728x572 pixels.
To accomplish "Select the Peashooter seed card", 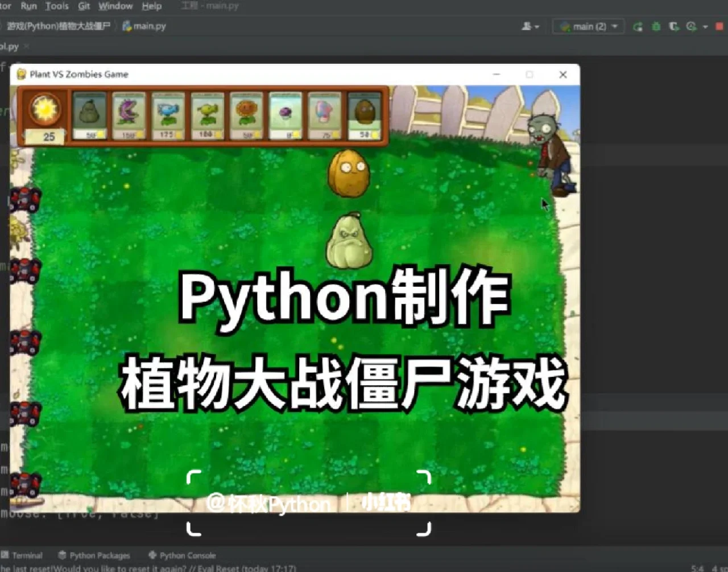I will coord(207,116).
